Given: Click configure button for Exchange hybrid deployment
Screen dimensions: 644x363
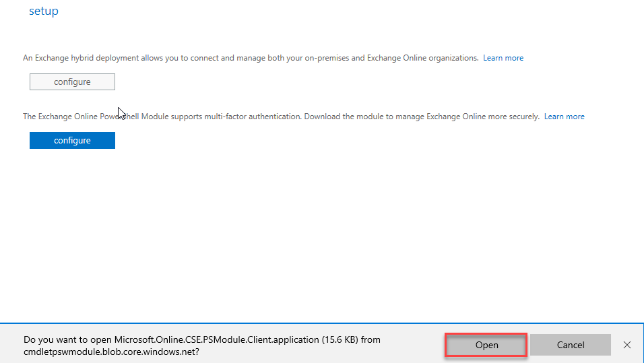Looking at the screenshot, I should click(72, 81).
